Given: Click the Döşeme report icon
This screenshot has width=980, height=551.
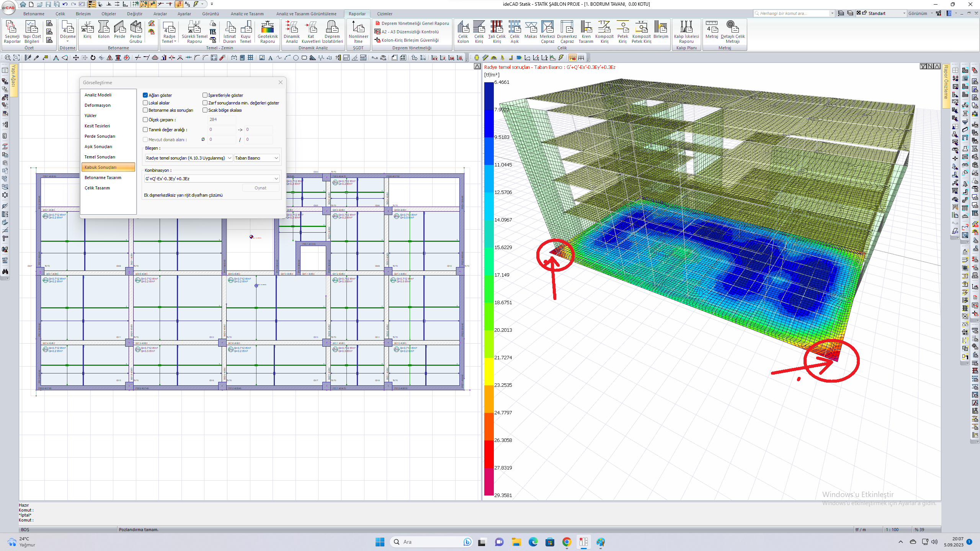Looking at the screenshot, I should tap(68, 30).
